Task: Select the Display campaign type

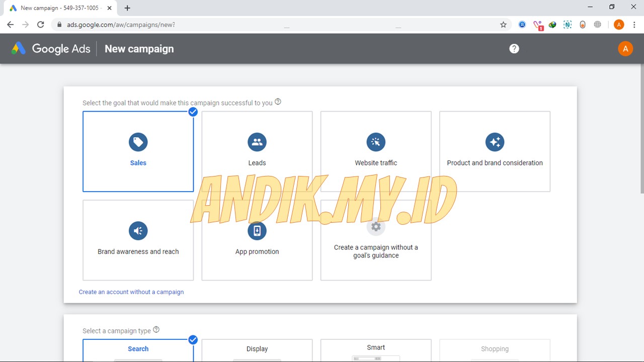Action: [x=257, y=350]
